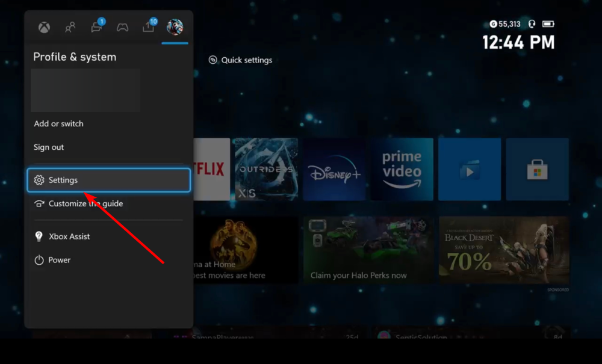Click the Settings gear icon
The width and height of the screenshot is (602, 364).
pos(39,179)
